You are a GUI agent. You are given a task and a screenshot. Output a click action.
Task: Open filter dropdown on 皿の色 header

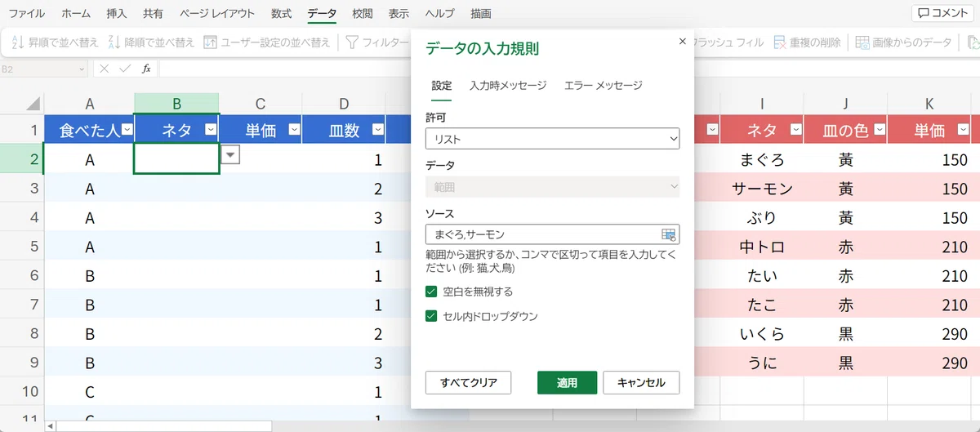[880, 129]
